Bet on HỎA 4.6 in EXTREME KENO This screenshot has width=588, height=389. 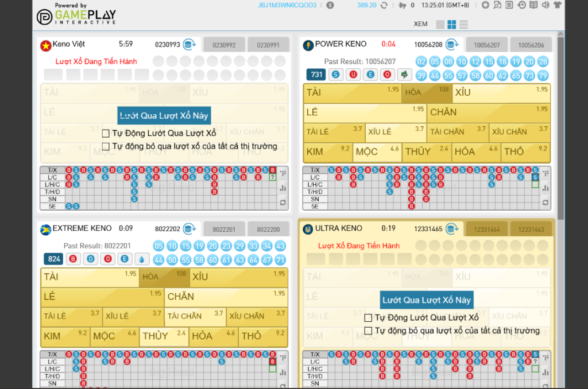(x=214, y=337)
